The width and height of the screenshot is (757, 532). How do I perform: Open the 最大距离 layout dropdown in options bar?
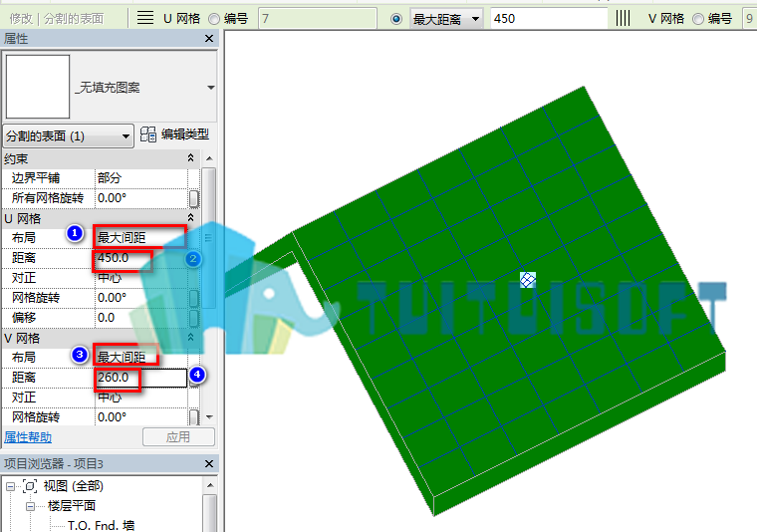click(x=446, y=19)
